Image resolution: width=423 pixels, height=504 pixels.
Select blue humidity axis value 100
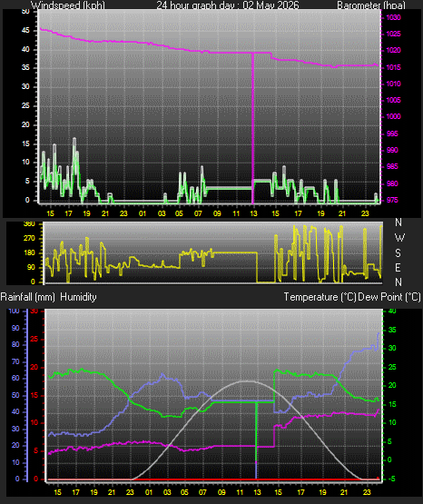click(x=14, y=311)
